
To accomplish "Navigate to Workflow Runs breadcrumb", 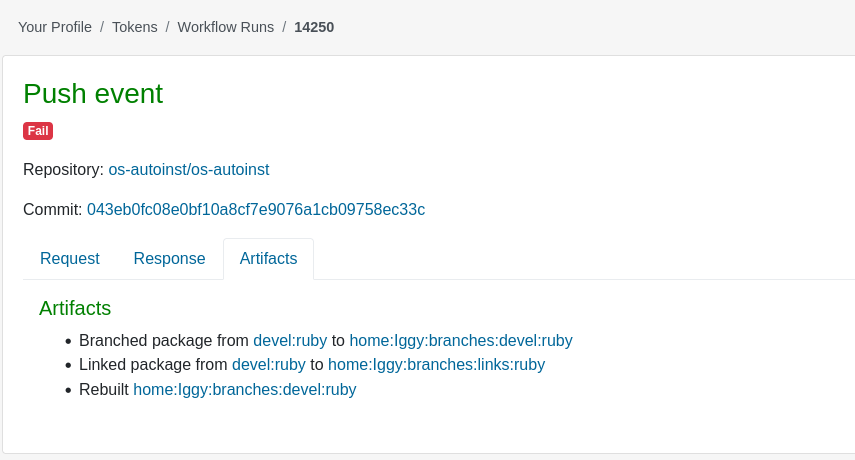I will click(226, 27).
